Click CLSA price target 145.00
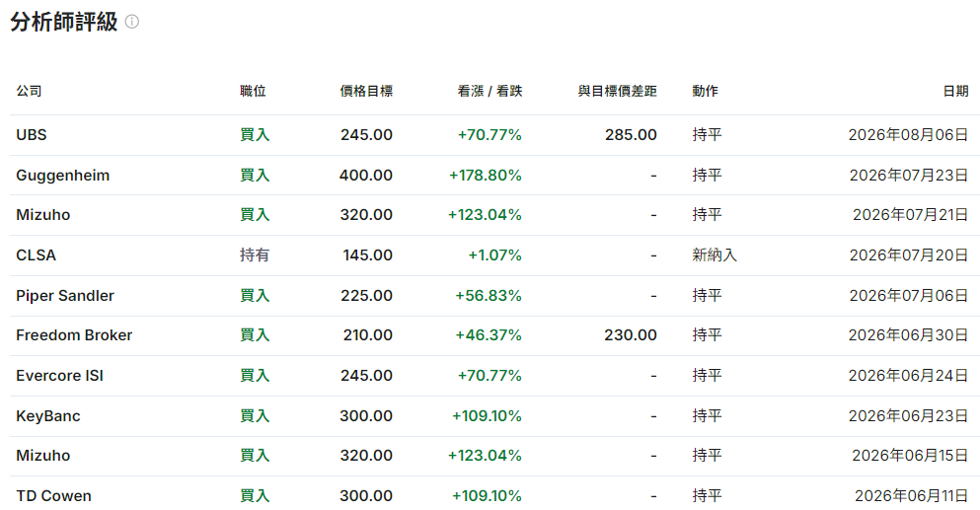 tap(367, 255)
